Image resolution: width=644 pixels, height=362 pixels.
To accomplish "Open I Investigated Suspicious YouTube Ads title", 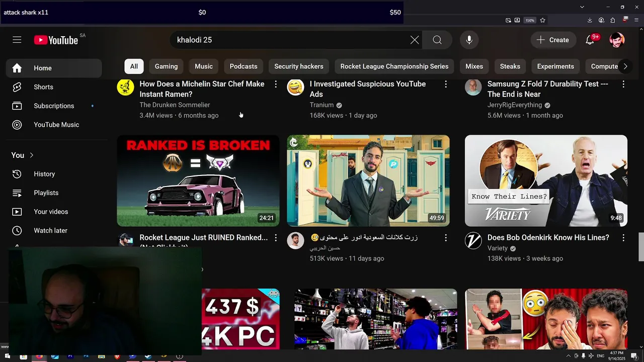I will click(x=368, y=89).
